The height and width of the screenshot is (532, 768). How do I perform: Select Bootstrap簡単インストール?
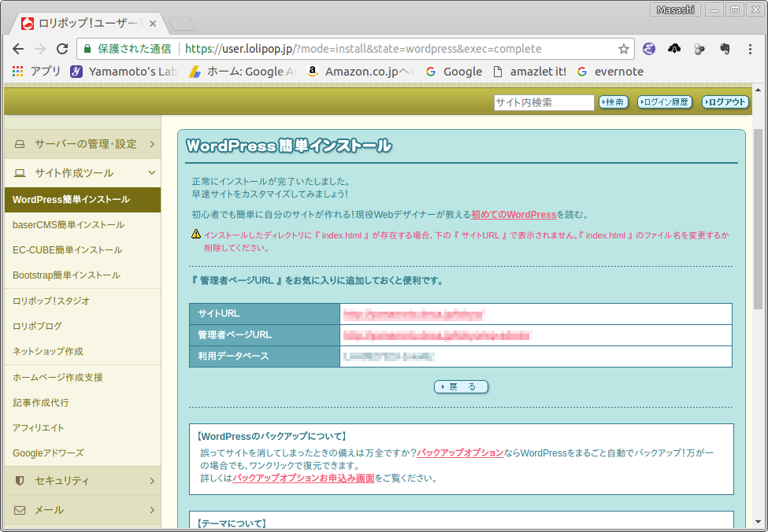point(67,275)
